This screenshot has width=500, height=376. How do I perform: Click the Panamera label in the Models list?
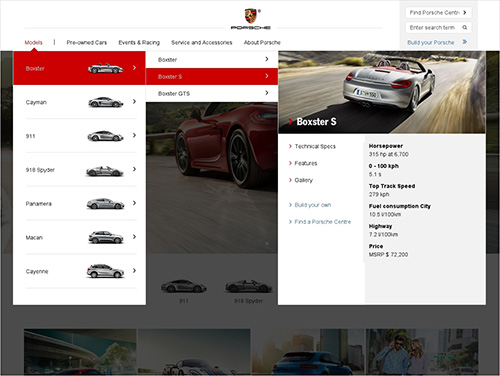click(39, 204)
